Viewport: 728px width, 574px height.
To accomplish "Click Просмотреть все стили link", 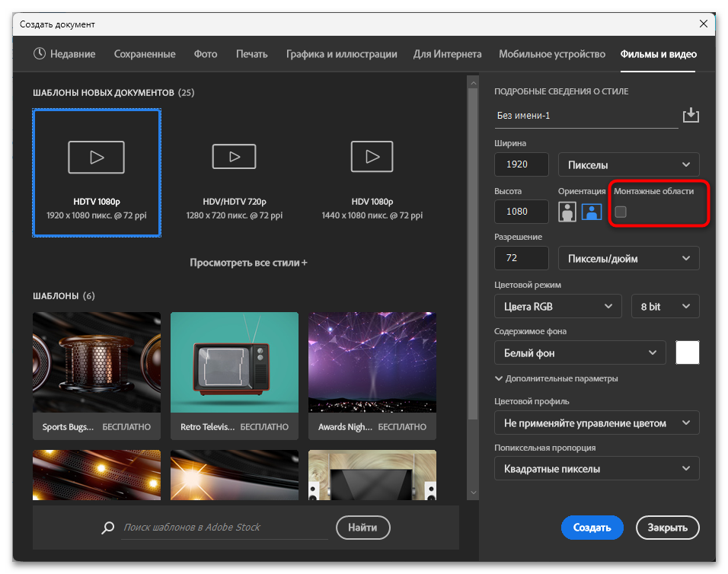I will pos(248,263).
